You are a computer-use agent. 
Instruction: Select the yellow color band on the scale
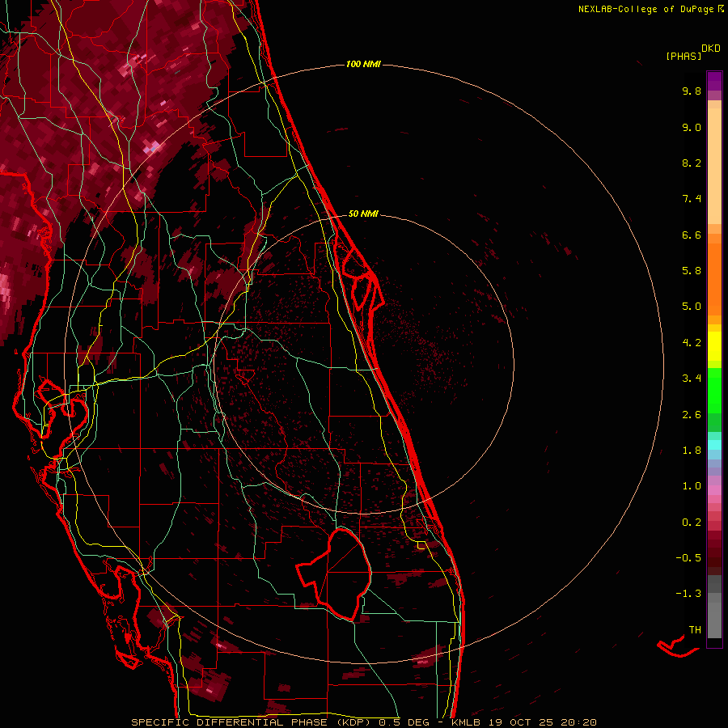[x=714, y=346]
